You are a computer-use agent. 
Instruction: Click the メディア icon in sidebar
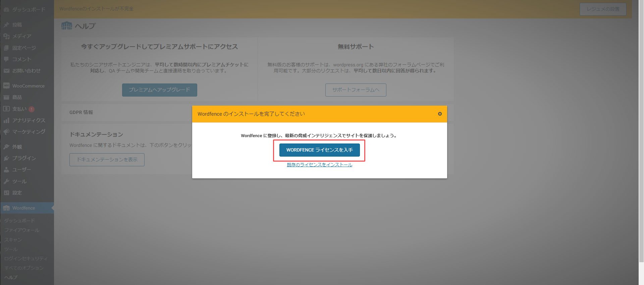(6, 36)
